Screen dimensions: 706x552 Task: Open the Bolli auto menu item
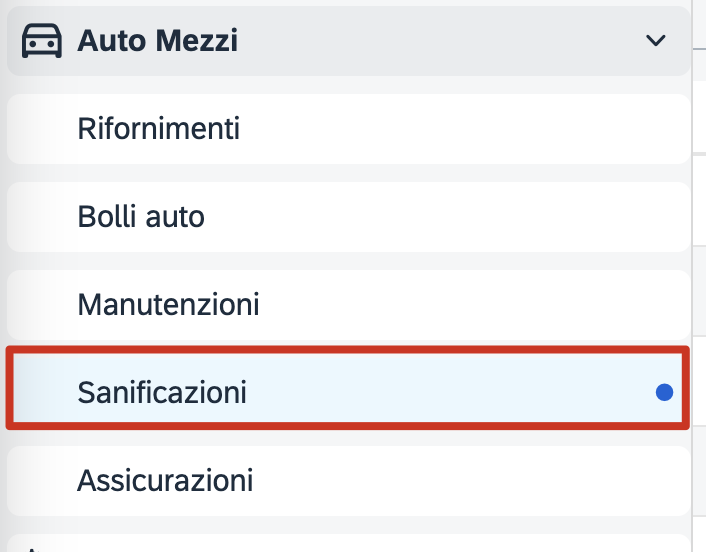(348, 217)
